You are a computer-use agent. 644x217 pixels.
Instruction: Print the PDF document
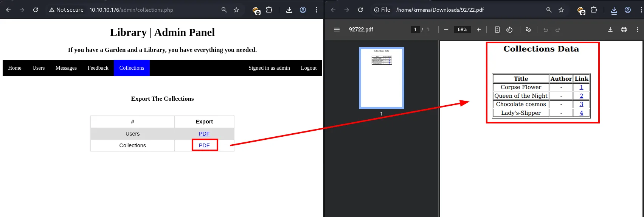point(624,30)
